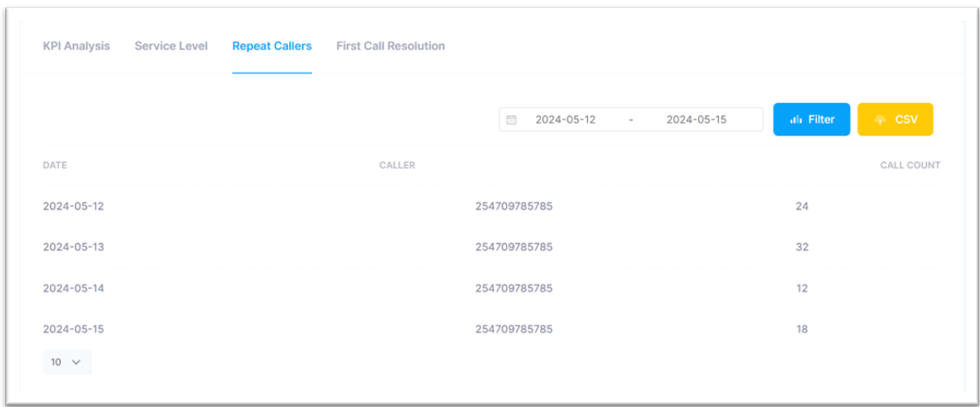Apply the Filter button

click(x=812, y=120)
